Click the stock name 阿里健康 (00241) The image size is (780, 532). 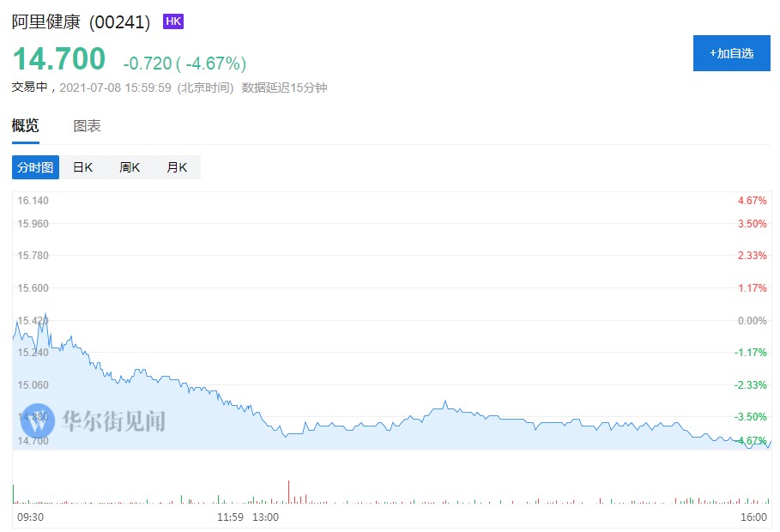(81, 21)
